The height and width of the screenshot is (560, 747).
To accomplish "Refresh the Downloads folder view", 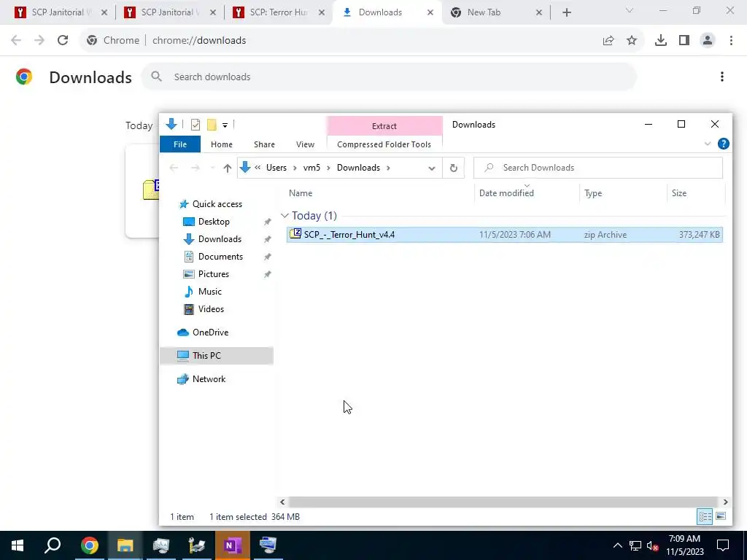I will click(x=454, y=168).
